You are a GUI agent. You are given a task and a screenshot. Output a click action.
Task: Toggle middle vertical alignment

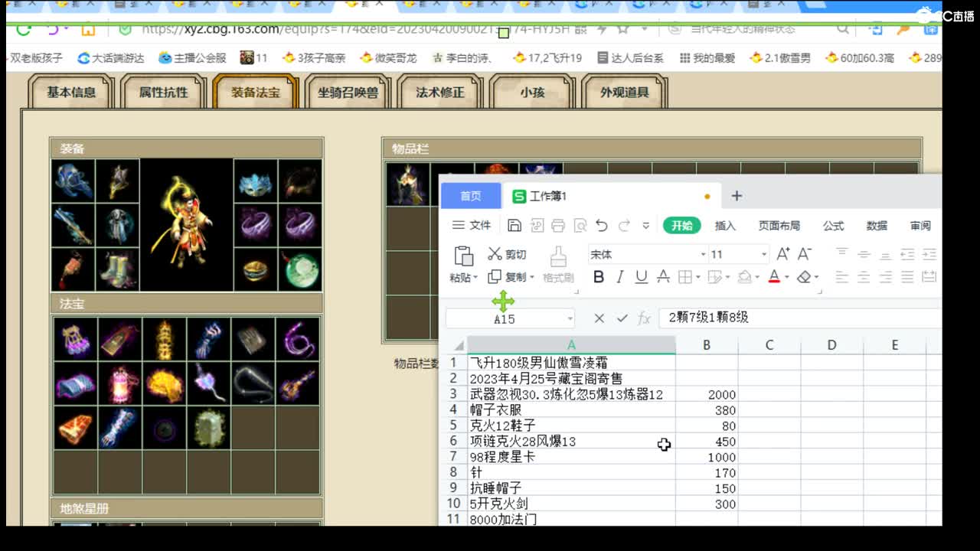(864, 254)
